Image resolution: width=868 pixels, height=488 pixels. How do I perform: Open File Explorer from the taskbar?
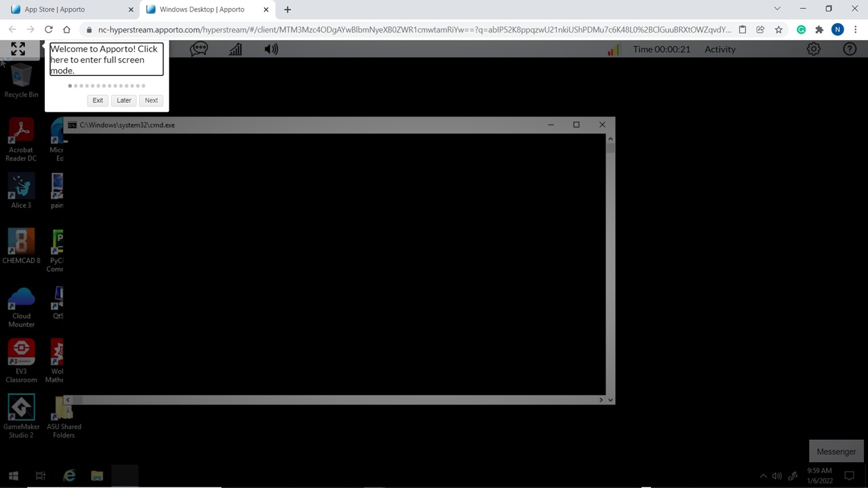click(x=97, y=476)
